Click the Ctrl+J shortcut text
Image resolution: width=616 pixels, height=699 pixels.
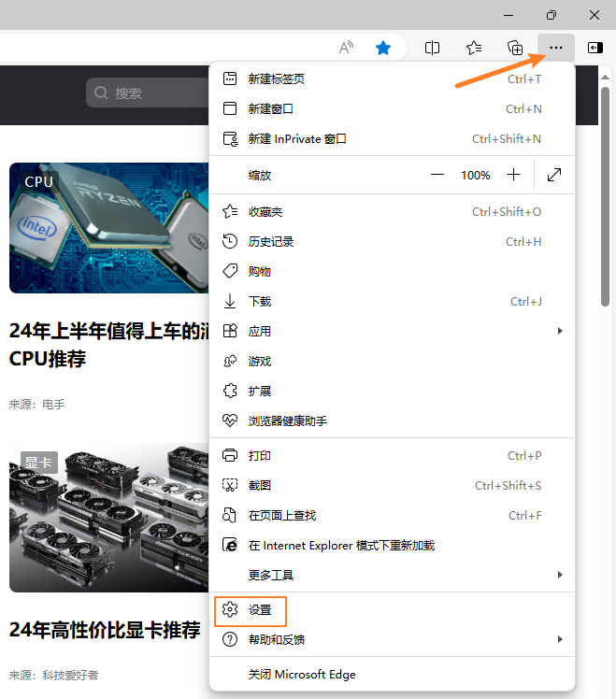coord(526,301)
